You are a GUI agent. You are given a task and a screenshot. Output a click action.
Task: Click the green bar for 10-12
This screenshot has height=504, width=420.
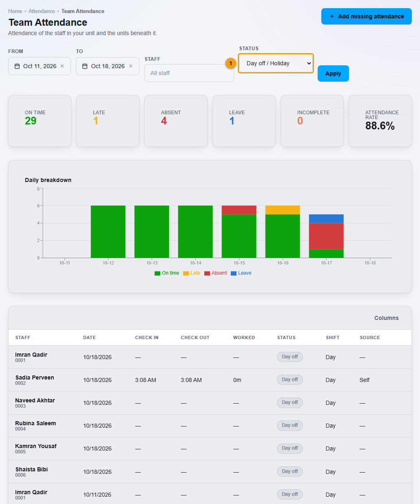[x=108, y=232]
